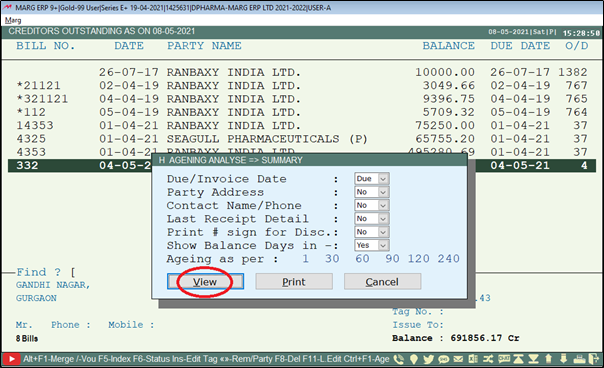Click ageing value 90
Image resolution: width=604 pixels, height=368 pixels.
[392, 259]
